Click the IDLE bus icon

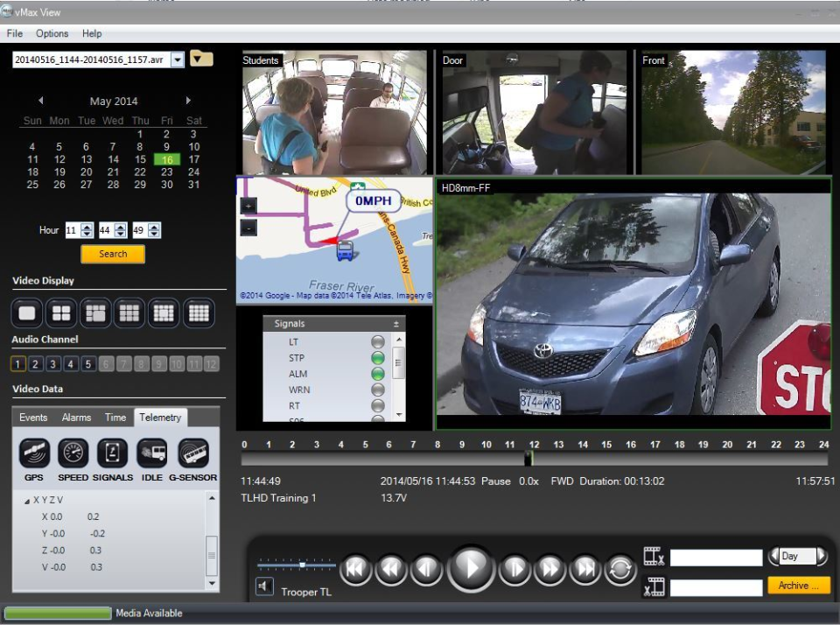coord(152,453)
